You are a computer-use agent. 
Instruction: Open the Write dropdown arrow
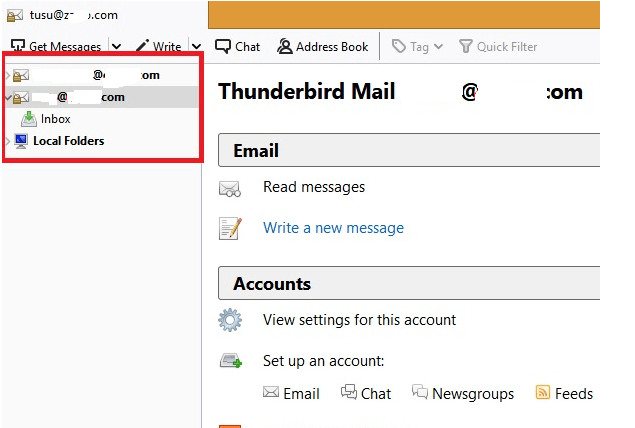pyautogui.click(x=196, y=47)
